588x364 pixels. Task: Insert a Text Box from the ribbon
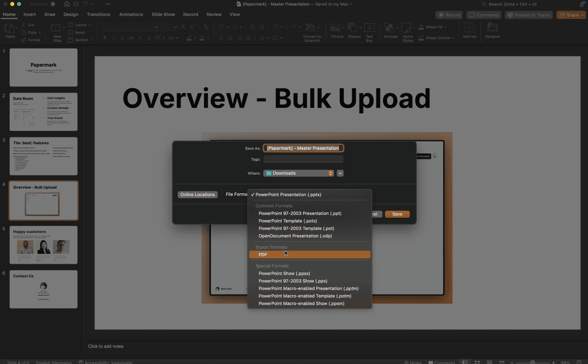pyautogui.click(x=369, y=28)
